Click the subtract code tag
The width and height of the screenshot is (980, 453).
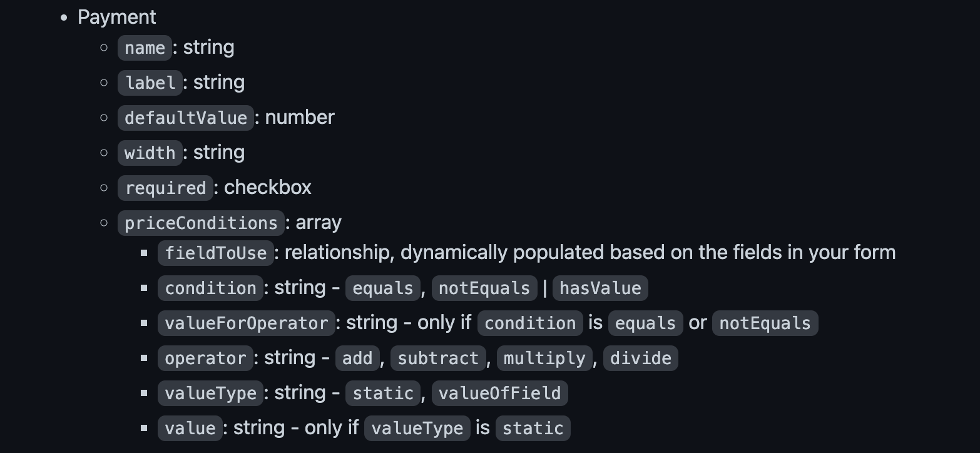[x=438, y=359]
